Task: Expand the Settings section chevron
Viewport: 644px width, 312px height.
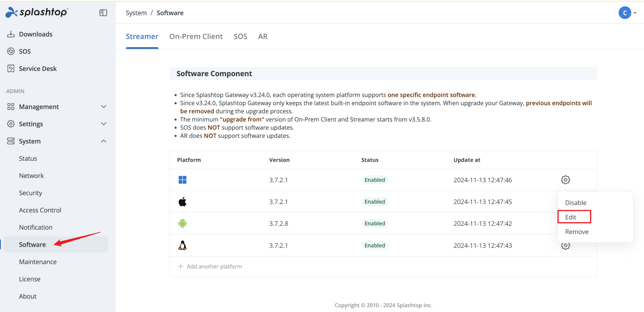Action: coord(103,124)
